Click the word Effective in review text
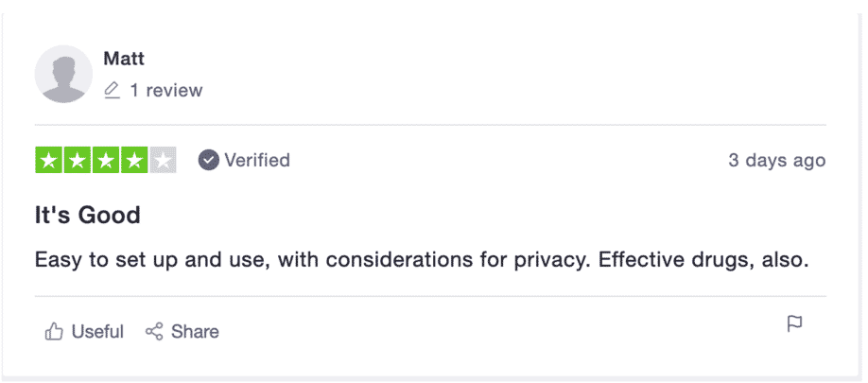This screenshot has height=383, width=868. (x=637, y=259)
